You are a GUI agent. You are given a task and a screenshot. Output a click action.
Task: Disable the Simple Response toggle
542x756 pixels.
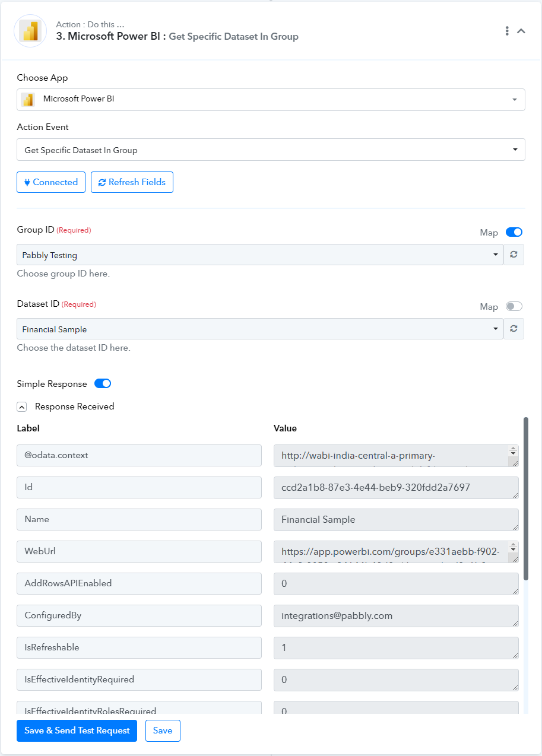tap(103, 383)
